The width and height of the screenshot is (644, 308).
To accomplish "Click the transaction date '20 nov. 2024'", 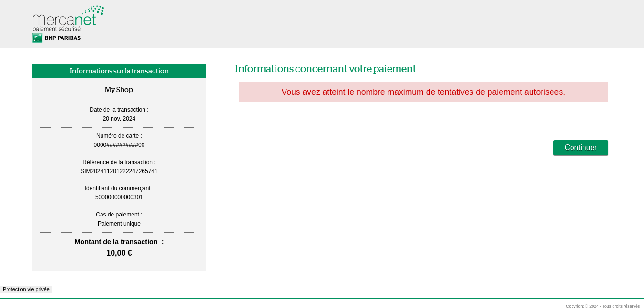I will pos(119,119).
